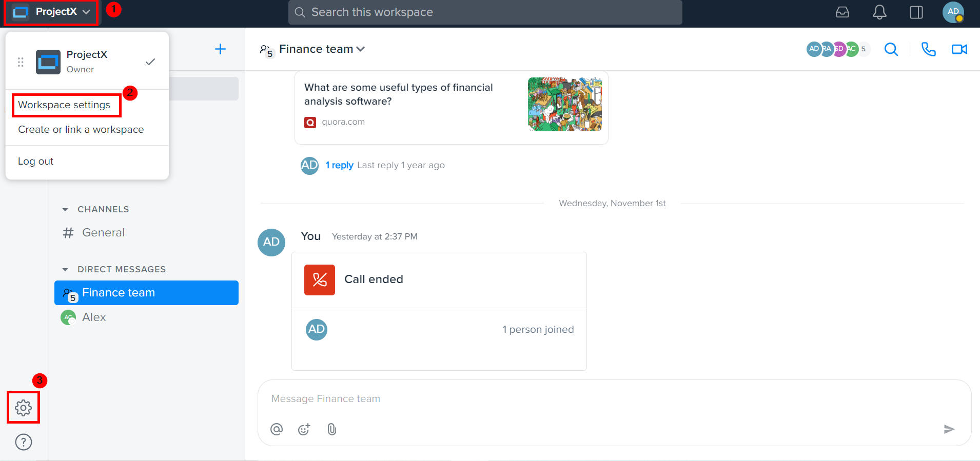Click the Search this workspace field
Viewport: 980px width, 461px height.
pyautogui.click(x=485, y=12)
